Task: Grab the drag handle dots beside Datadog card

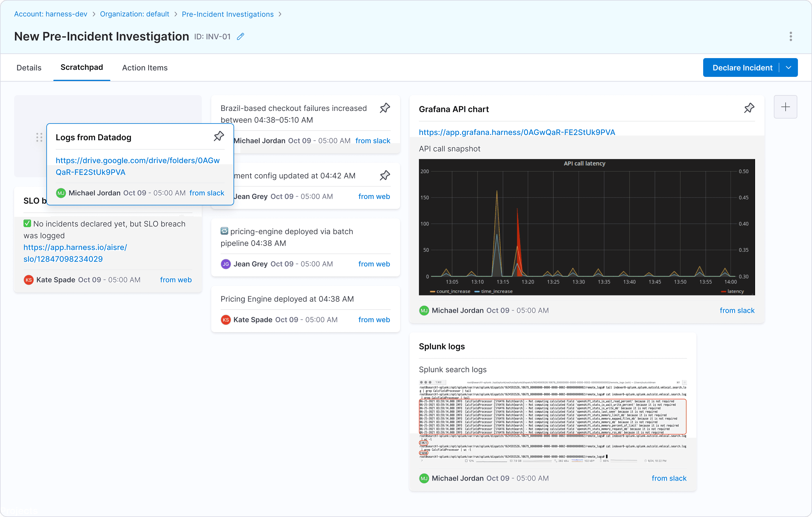Action: point(39,137)
